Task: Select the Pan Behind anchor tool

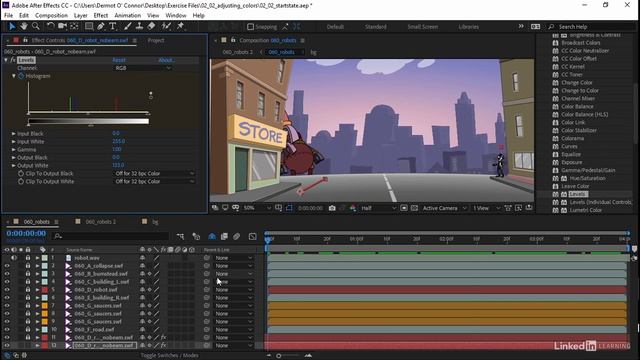Action: tap(74, 26)
